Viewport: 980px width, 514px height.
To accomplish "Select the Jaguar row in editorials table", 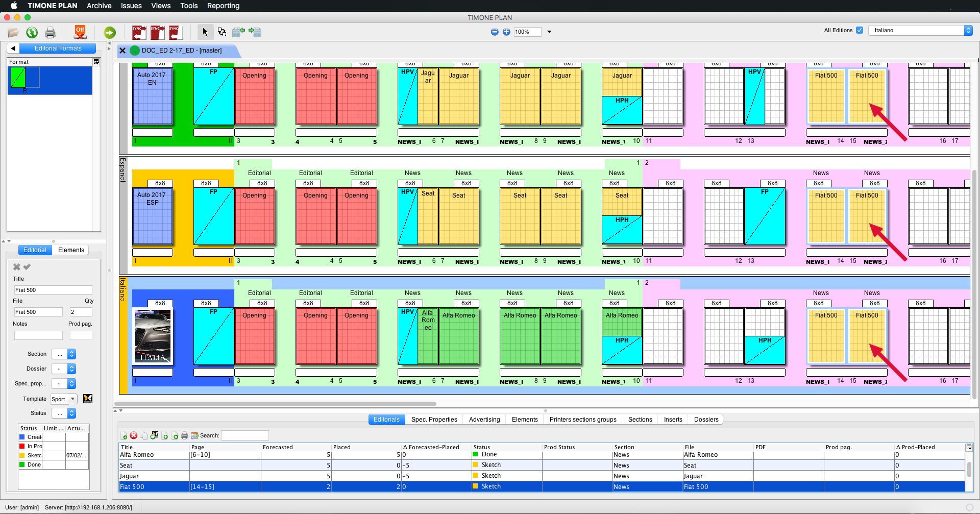I will (x=541, y=476).
